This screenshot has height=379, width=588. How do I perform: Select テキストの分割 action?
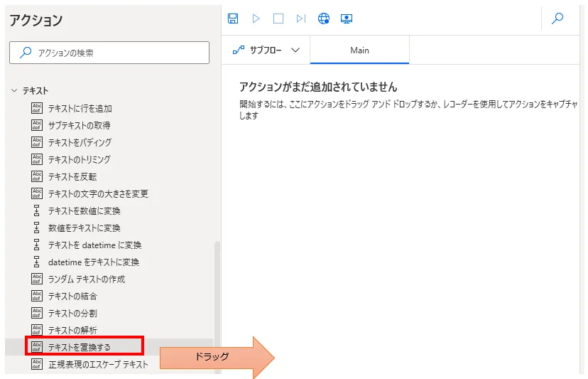point(72,314)
